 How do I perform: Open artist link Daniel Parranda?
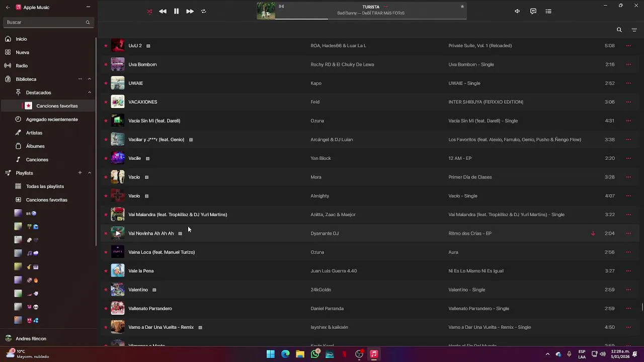click(x=327, y=309)
